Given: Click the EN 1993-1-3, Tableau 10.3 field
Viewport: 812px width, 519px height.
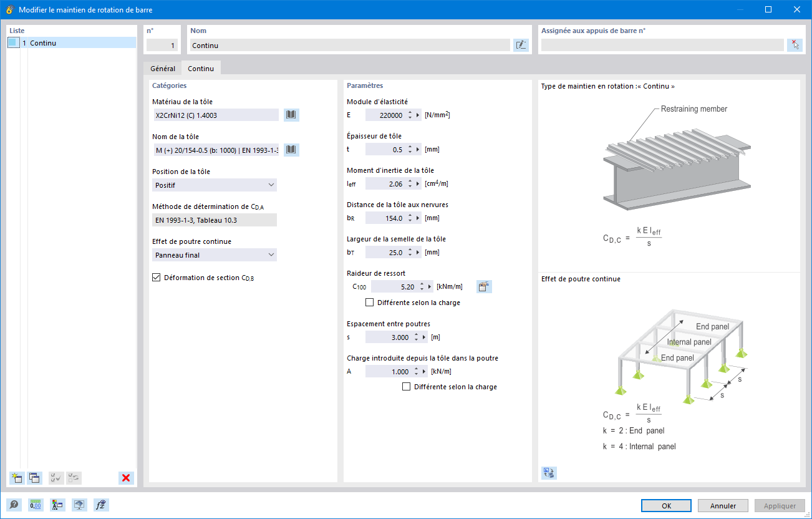Looking at the screenshot, I should pos(215,220).
